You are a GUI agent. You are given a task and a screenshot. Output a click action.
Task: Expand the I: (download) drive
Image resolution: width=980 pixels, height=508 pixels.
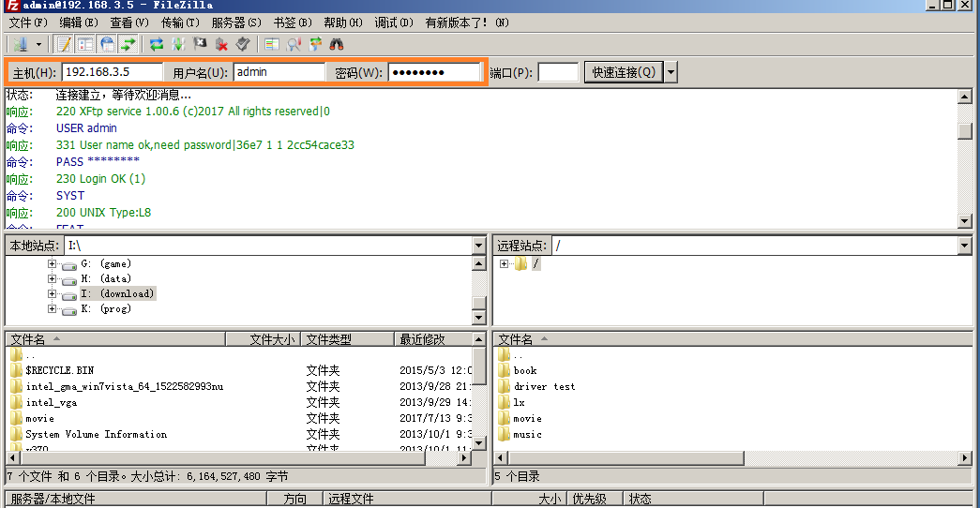click(52, 293)
